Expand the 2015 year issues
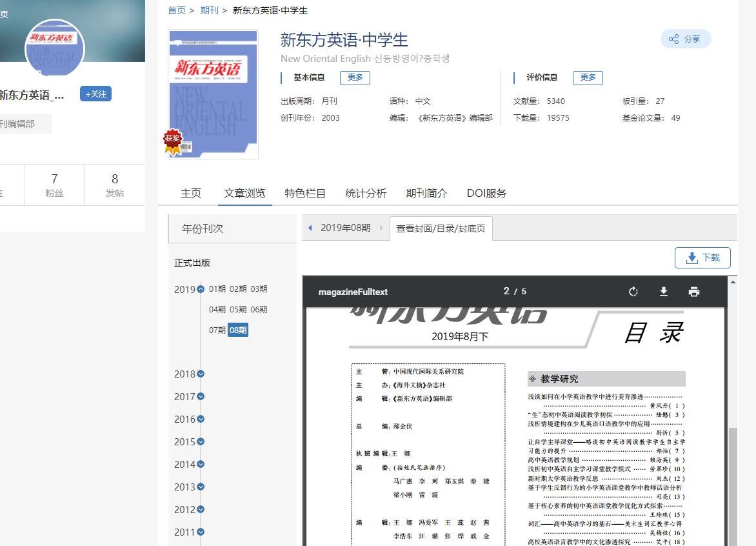Screen dimensions: 756x546 (x=201, y=441)
